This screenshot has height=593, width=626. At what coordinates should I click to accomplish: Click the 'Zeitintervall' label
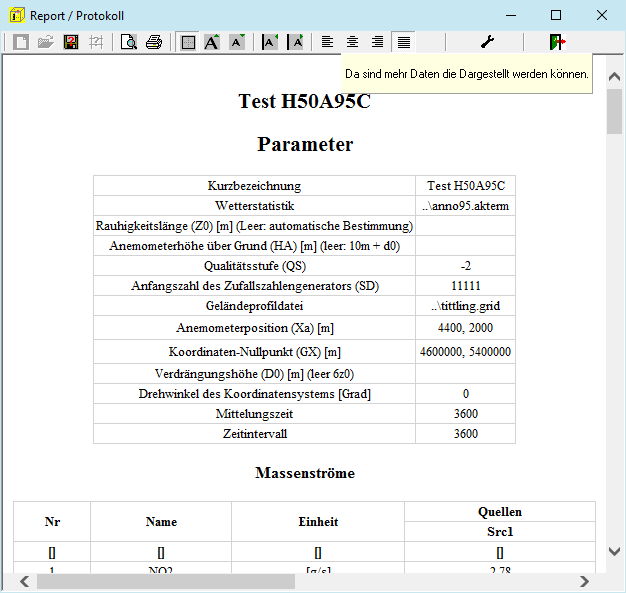pos(254,434)
